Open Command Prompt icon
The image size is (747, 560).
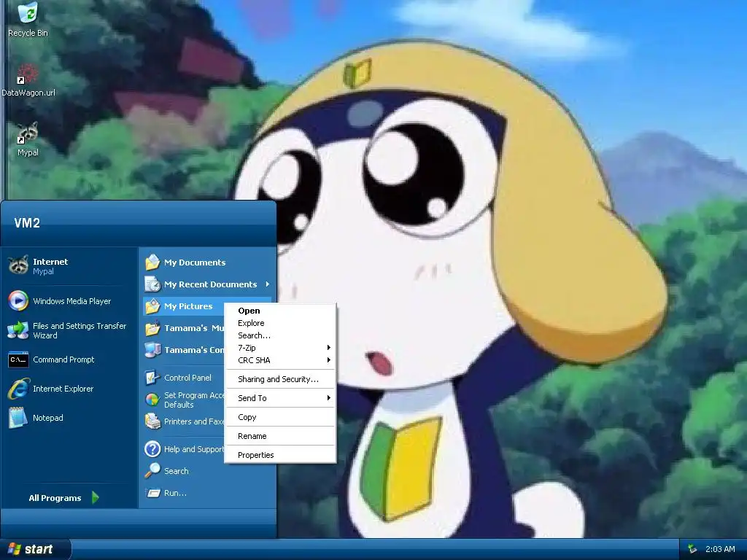coord(18,359)
